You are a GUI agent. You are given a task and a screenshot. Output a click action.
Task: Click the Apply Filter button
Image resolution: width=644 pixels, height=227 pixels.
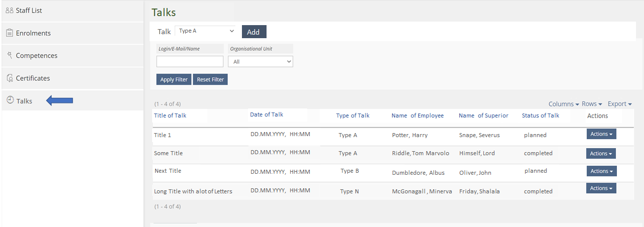coord(174,79)
